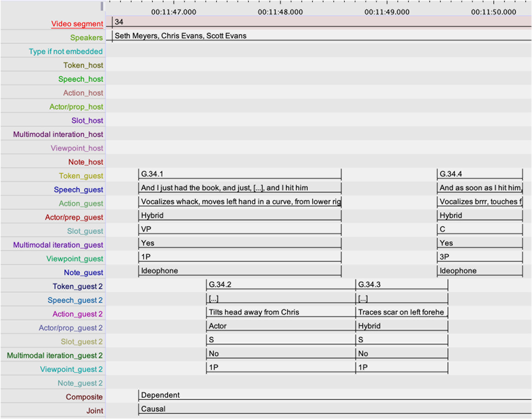Select the Token_host tier label
The width and height of the screenshot is (532, 419).
tap(83, 65)
